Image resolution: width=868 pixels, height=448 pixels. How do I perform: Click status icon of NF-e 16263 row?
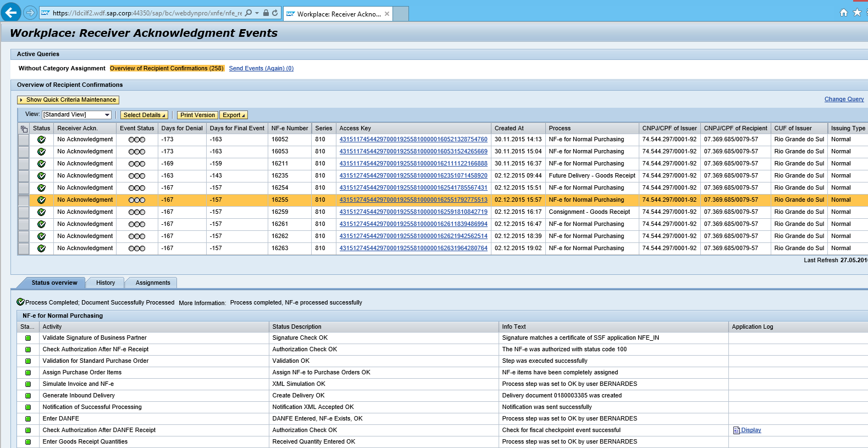[41, 248]
